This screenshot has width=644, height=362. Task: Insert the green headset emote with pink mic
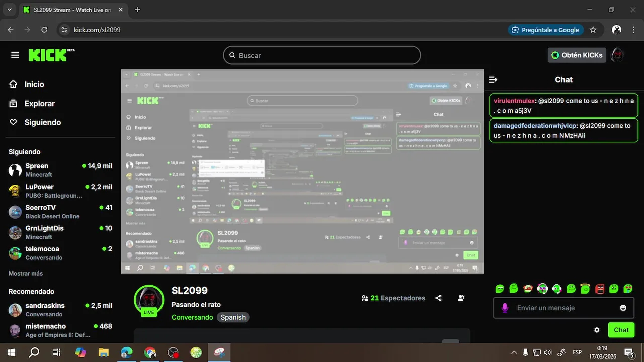(556, 289)
